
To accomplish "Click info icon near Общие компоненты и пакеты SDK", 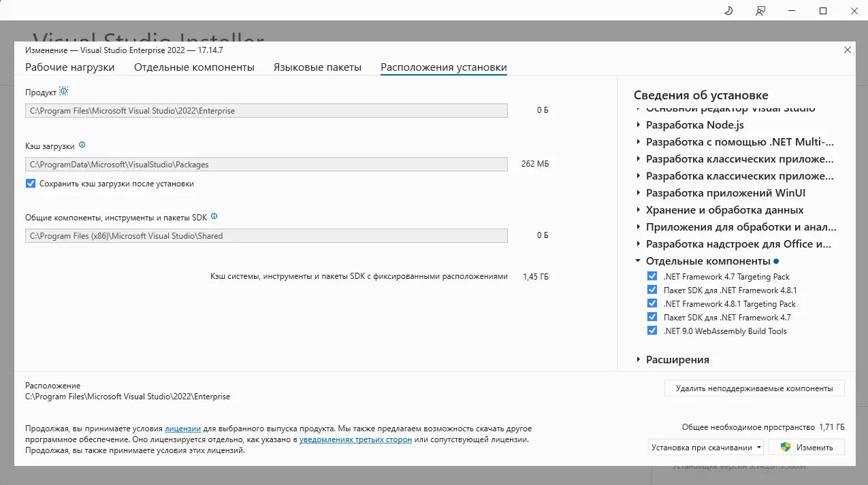I will click(x=214, y=216).
